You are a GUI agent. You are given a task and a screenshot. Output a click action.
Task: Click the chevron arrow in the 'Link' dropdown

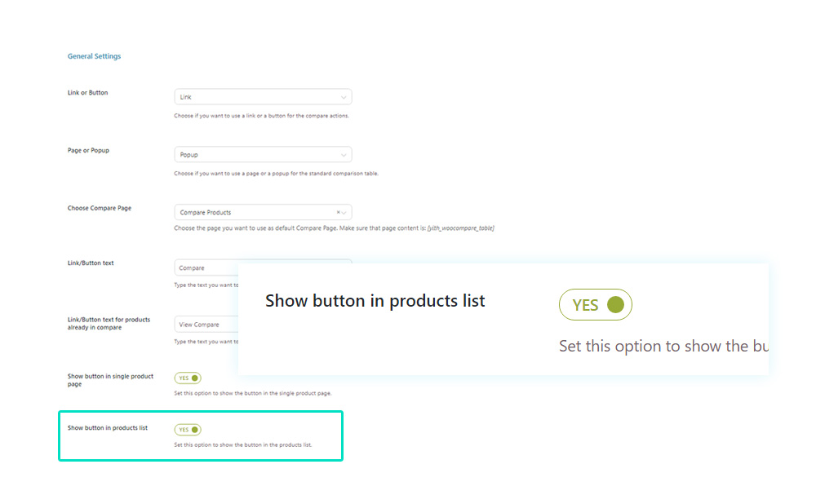point(344,97)
